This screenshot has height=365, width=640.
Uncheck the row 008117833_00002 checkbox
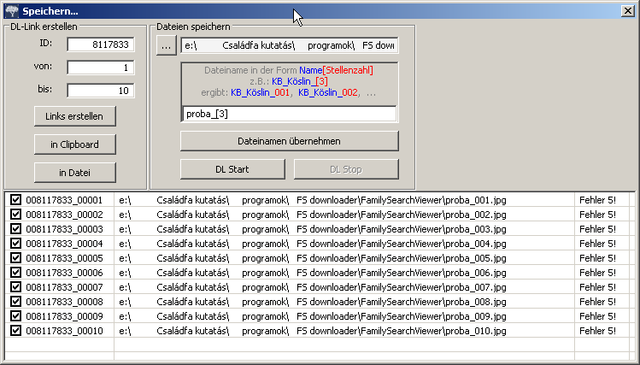16,214
